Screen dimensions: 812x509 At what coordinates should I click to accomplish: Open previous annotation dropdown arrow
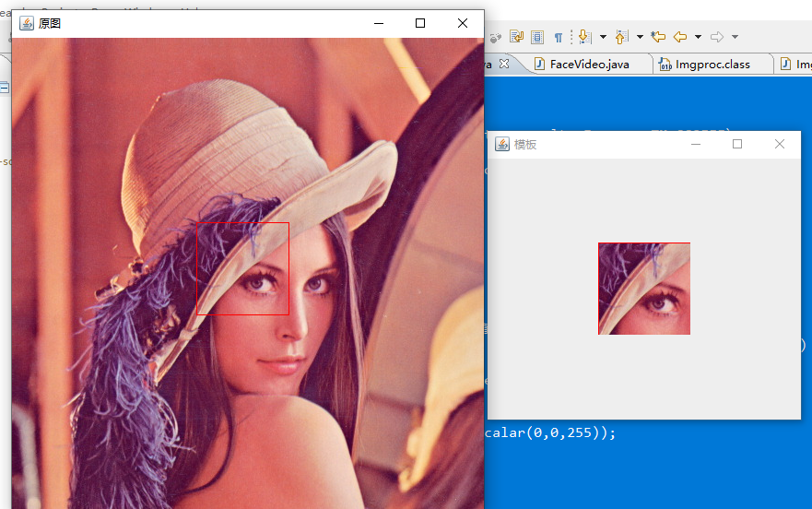click(x=640, y=37)
